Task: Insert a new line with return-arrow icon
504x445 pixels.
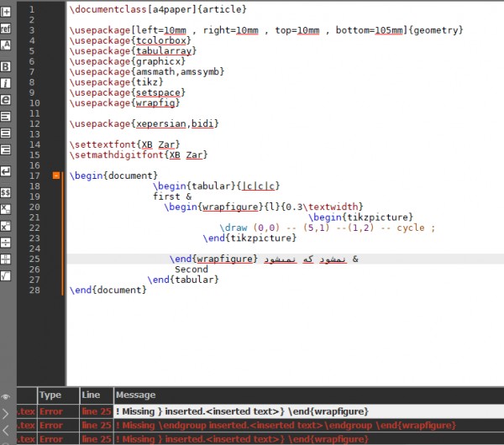Action: 5,170
